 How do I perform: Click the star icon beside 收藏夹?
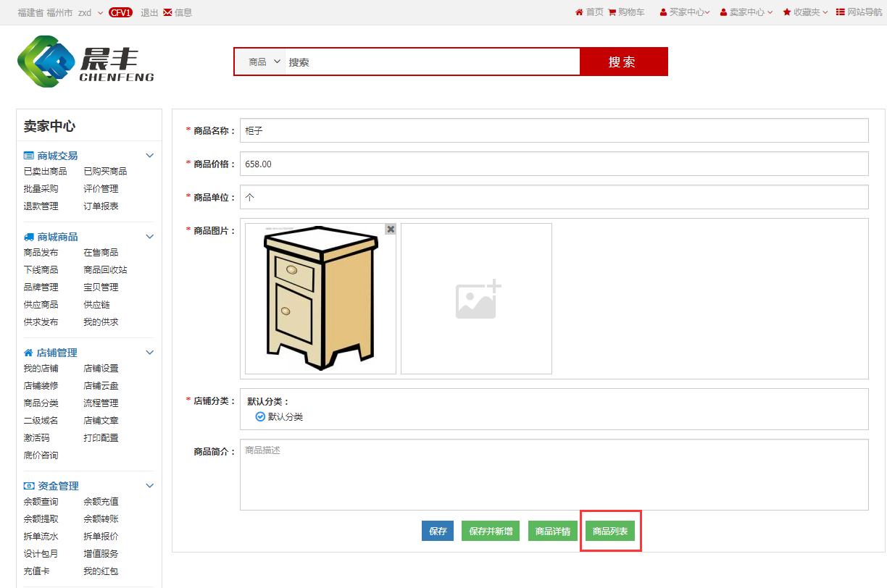[x=787, y=12]
